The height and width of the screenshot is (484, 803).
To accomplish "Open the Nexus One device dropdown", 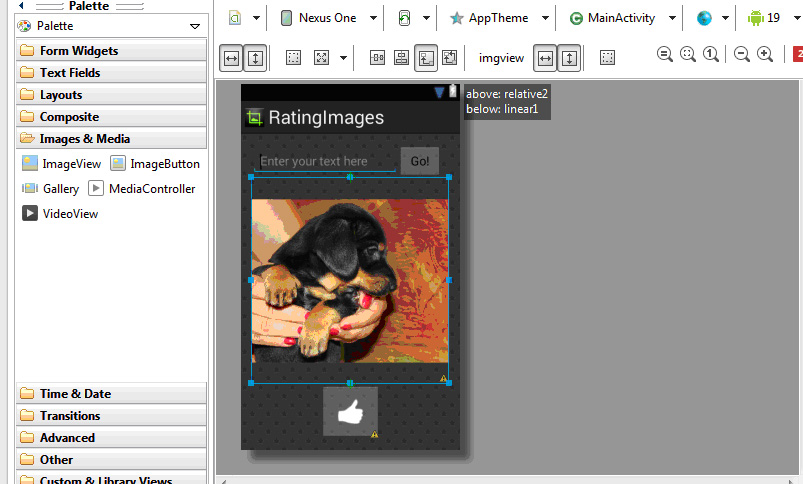I will (x=328, y=18).
